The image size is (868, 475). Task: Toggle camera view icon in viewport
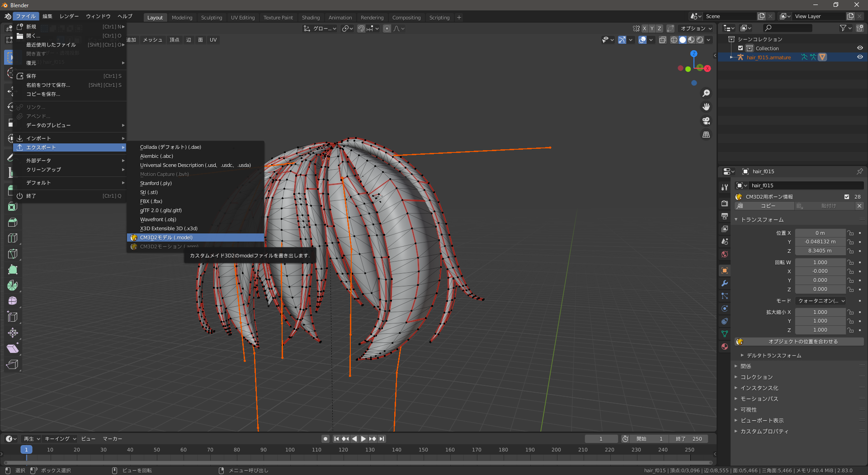click(x=706, y=121)
